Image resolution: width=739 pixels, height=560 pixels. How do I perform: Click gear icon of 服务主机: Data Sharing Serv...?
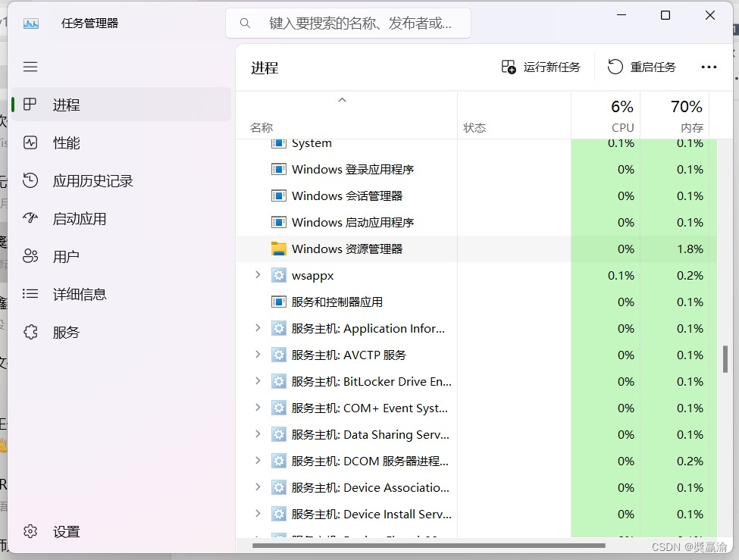[278, 435]
